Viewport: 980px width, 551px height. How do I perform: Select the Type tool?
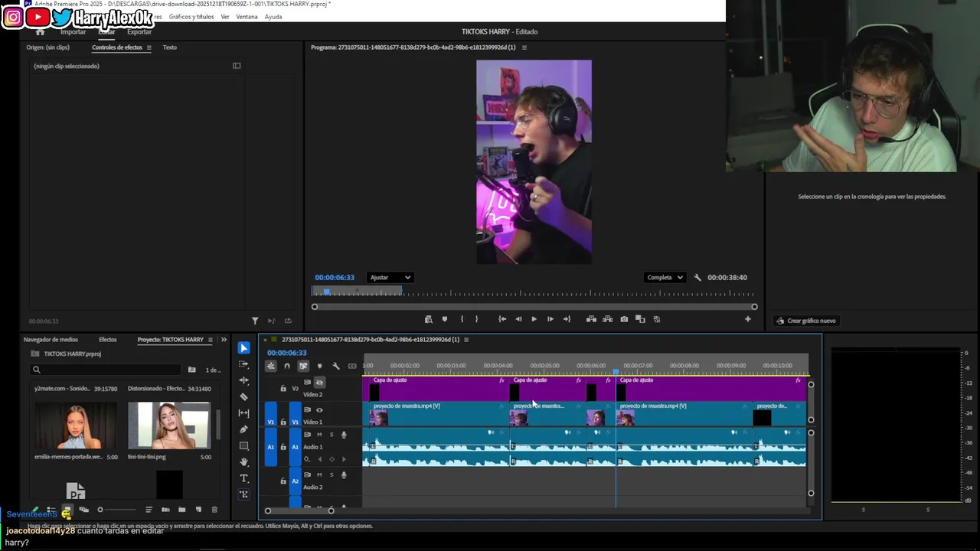pyautogui.click(x=243, y=478)
